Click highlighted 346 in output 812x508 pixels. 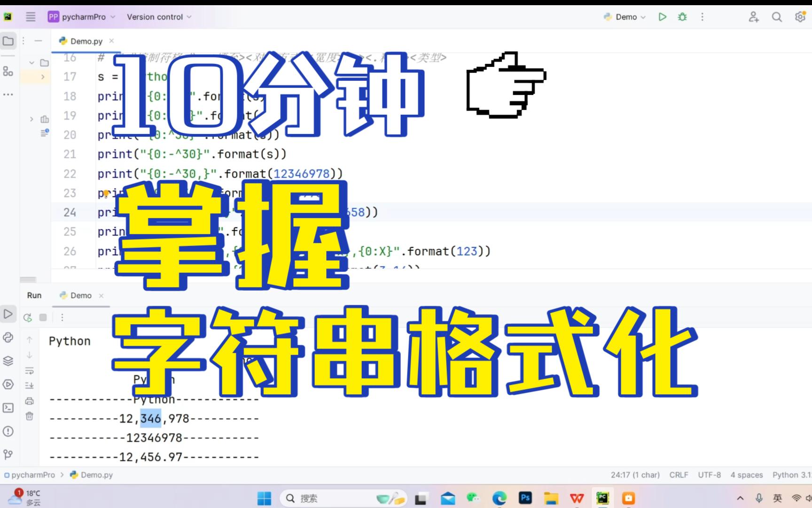coord(150,418)
